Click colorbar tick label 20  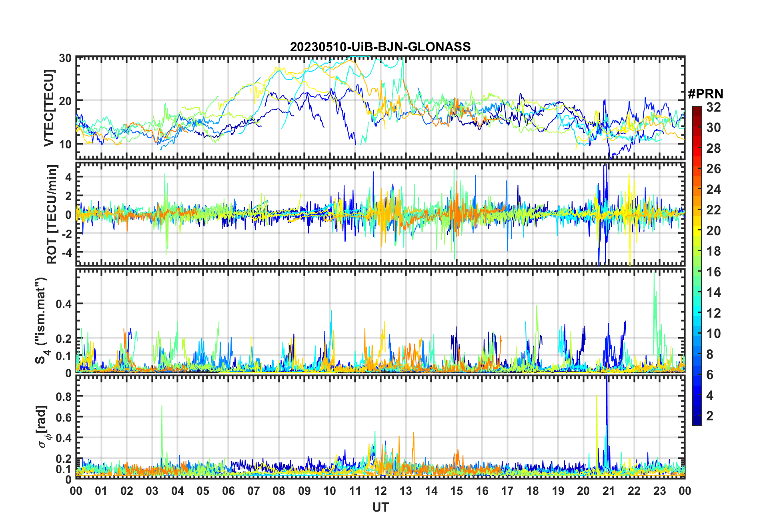pyautogui.click(x=713, y=230)
